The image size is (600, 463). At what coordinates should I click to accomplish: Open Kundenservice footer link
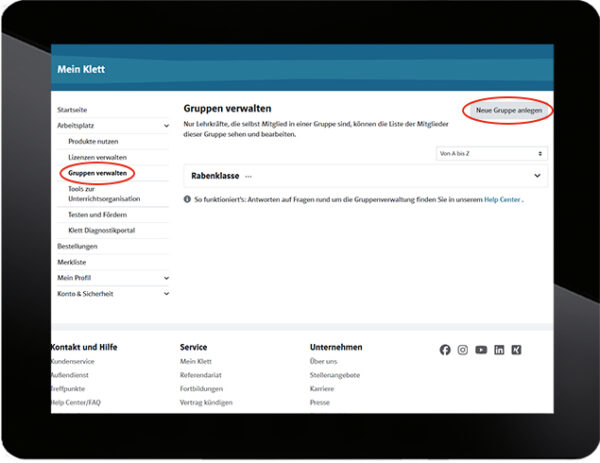coord(72,361)
